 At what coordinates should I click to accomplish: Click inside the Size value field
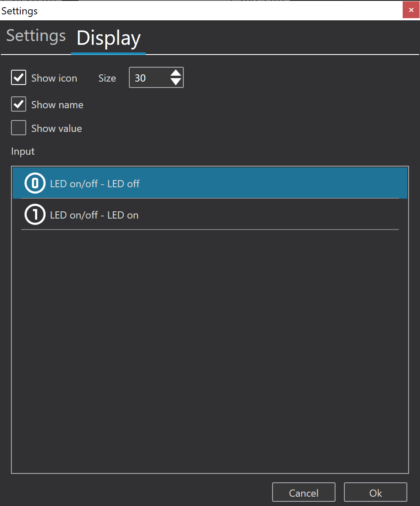click(x=149, y=78)
